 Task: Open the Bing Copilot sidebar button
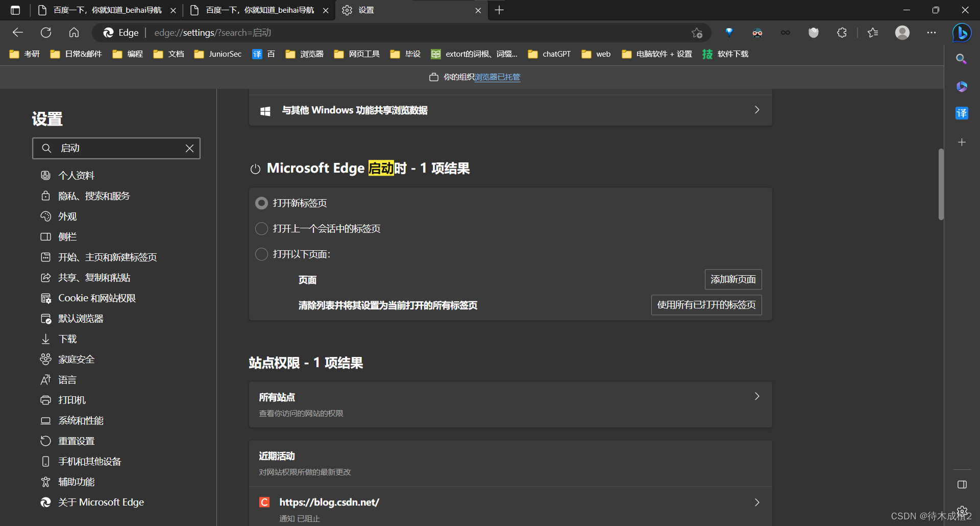click(962, 33)
